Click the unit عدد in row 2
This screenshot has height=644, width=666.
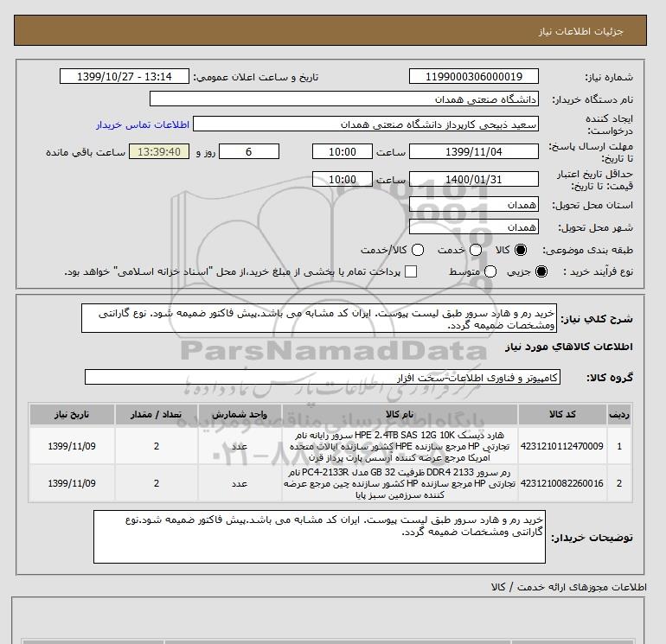pos(240,483)
